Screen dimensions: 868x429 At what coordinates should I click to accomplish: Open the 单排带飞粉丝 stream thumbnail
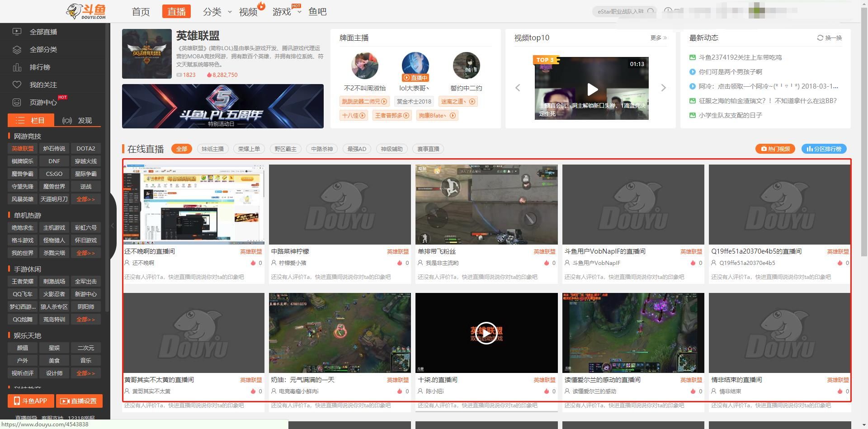[486, 204]
